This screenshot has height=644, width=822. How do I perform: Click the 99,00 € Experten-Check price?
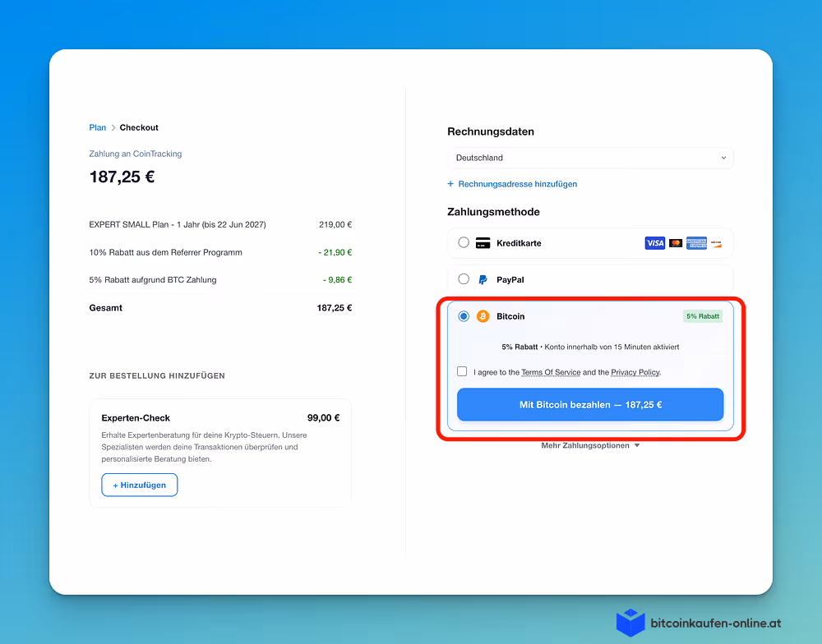323,417
